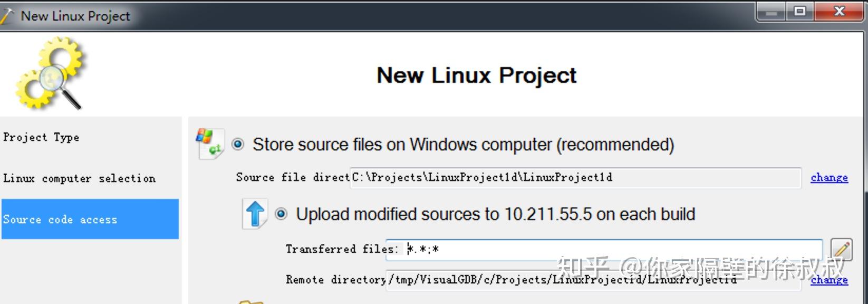Choose Upload modified sources on each build
Viewport: 868px width, 304px height.
click(281, 214)
